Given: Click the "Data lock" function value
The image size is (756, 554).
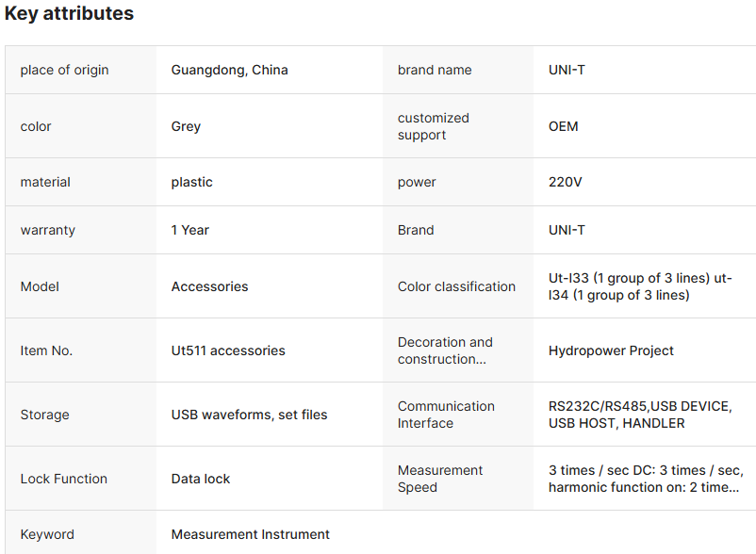Looking at the screenshot, I should coord(200,479).
